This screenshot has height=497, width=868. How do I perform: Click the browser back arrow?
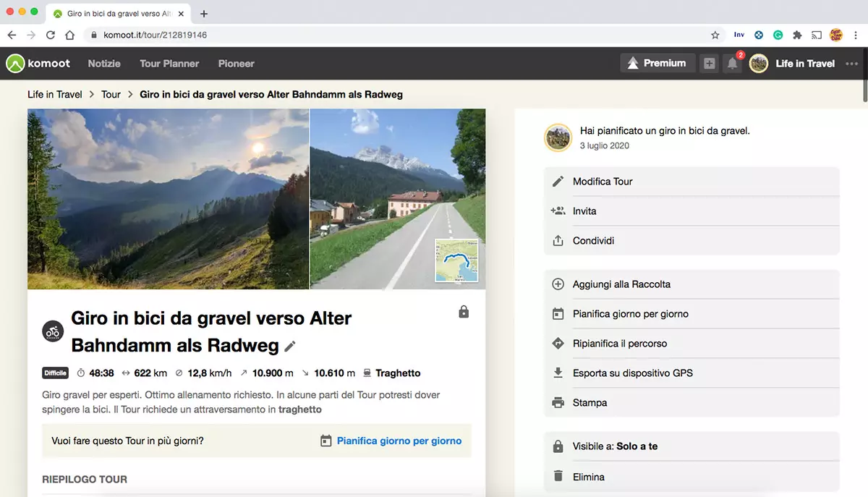tap(12, 35)
